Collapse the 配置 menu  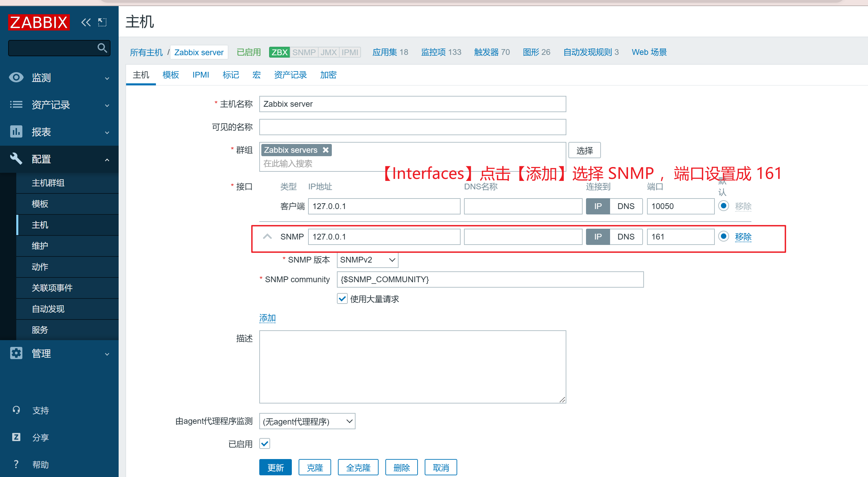click(x=107, y=160)
